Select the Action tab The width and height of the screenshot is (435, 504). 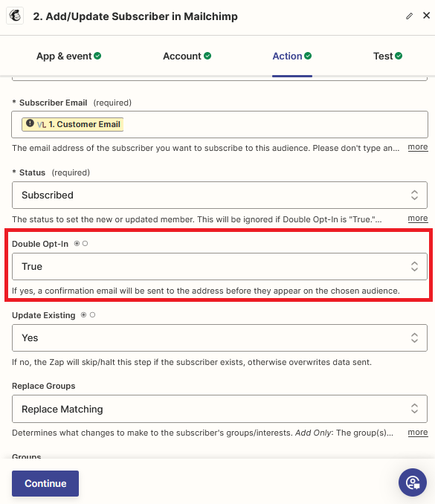(x=292, y=56)
